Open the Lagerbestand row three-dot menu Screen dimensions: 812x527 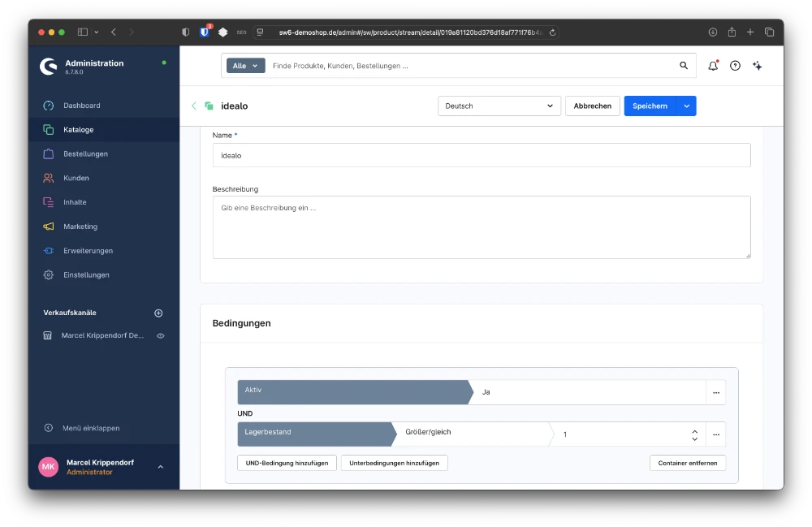tap(715, 434)
